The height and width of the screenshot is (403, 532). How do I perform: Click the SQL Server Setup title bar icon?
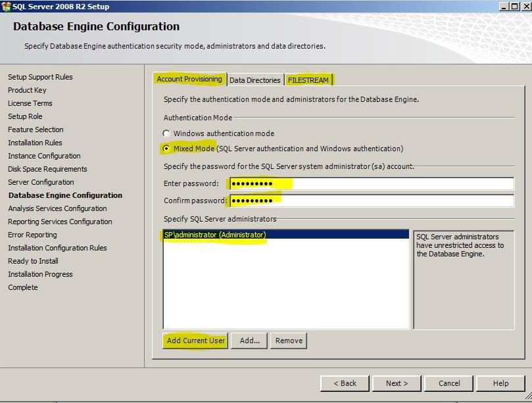6,6
